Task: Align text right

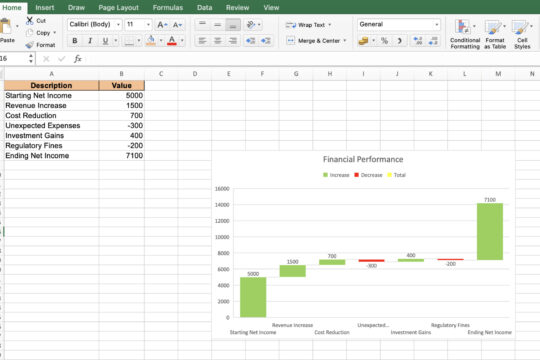Action: (233, 41)
